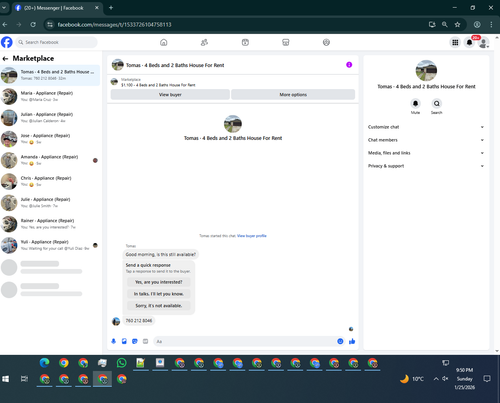Viewport: 500px width, 403px height.
Task: Bookmark this page with the star icon
Action: [x=457, y=24]
